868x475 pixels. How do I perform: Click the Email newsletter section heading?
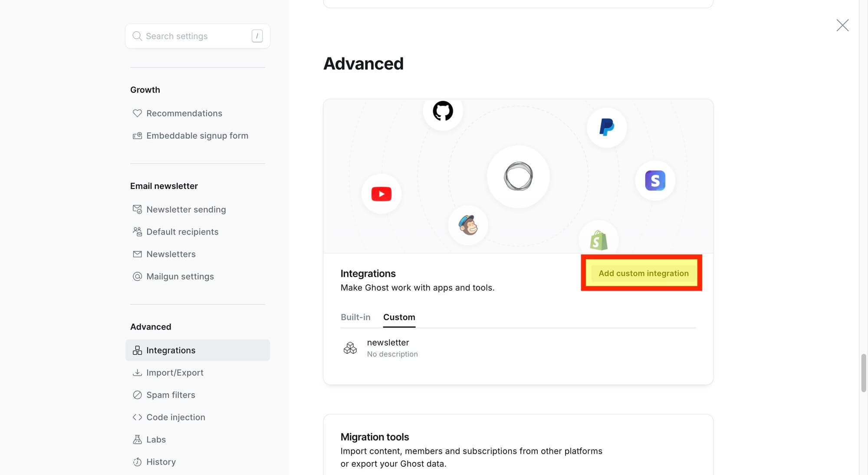coord(164,186)
